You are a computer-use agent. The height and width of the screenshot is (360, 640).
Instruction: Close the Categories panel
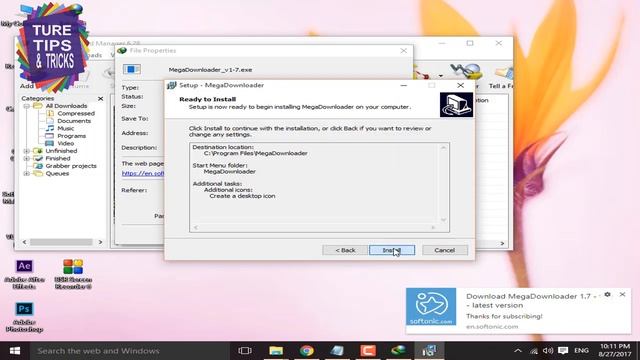pyautogui.click(x=100, y=98)
